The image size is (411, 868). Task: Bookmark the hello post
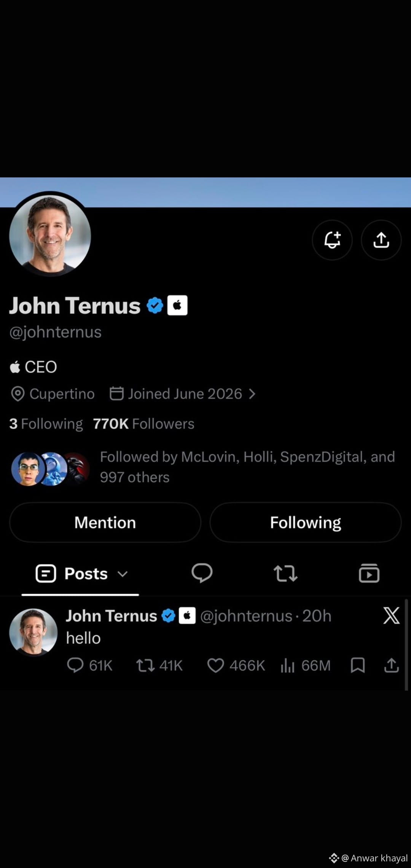pyautogui.click(x=358, y=665)
